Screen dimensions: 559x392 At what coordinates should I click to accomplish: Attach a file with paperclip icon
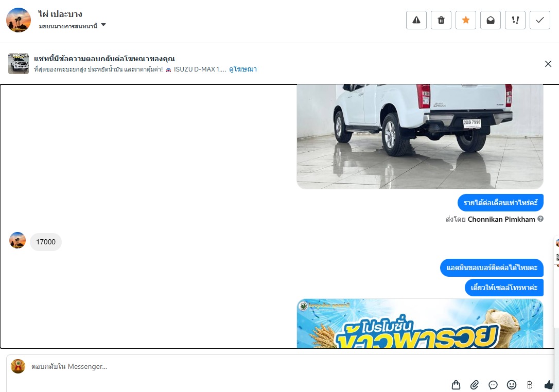[x=474, y=385]
